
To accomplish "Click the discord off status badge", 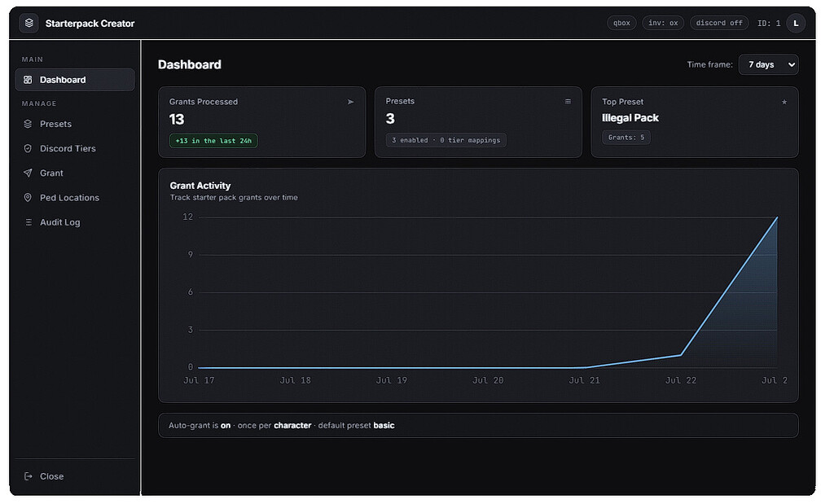I will [x=718, y=23].
